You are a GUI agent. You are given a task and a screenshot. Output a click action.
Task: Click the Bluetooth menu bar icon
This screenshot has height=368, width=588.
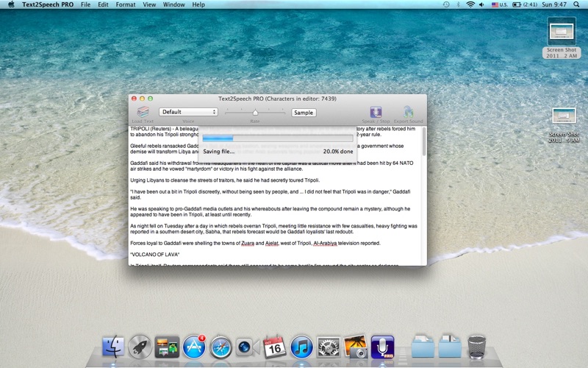[x=458, y=4]
